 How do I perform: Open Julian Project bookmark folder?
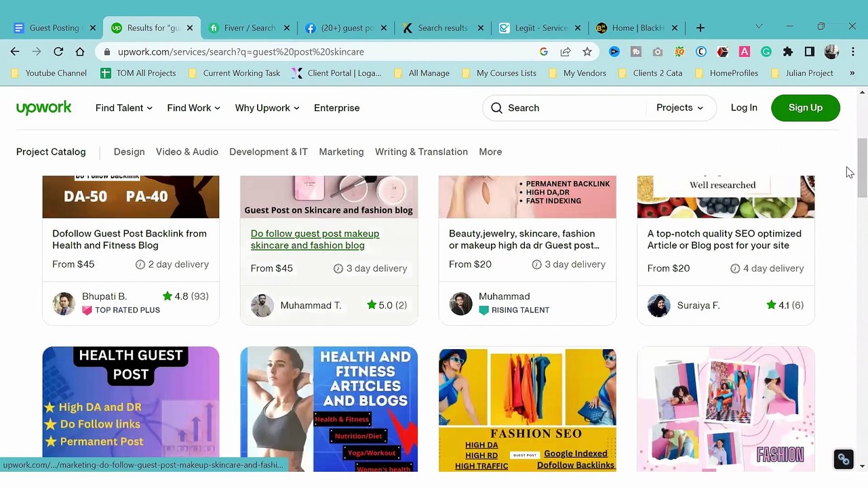[x=802, y=73]
